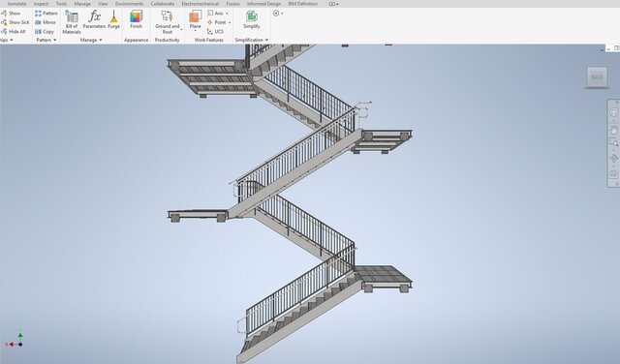Open the Manage ribbon tab

82,4
